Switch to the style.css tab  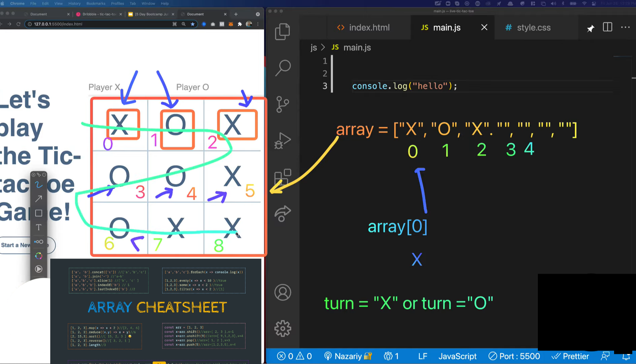click(533, 27)
